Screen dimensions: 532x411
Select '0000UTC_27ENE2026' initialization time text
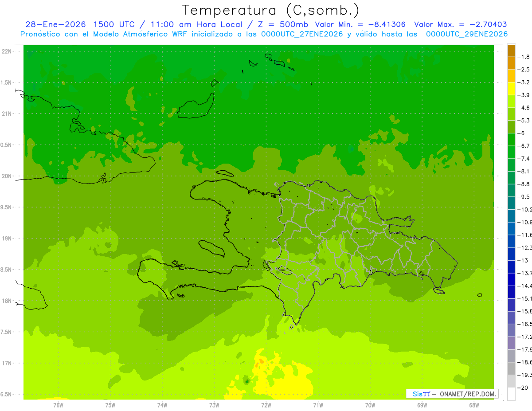pos(301,34)
